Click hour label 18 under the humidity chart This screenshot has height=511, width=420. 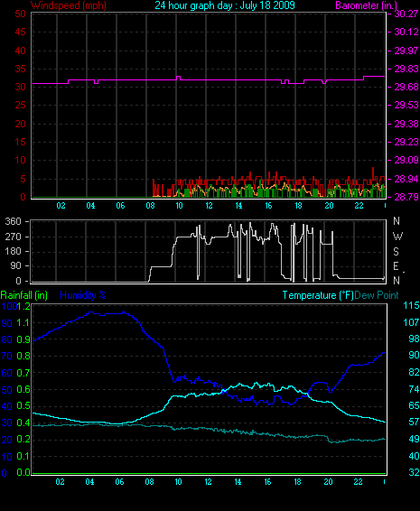(298, 482)
